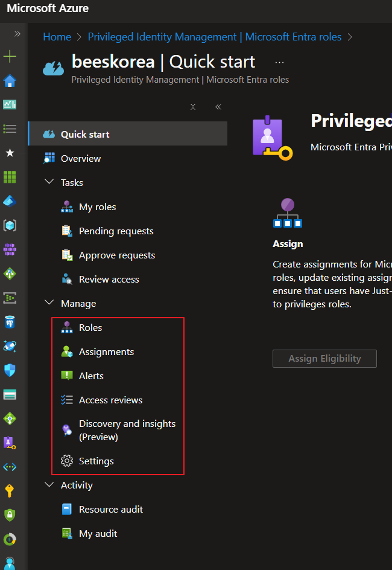Expand the portal sidebar with double chevron
392x570 pixels.
point(17,34)
